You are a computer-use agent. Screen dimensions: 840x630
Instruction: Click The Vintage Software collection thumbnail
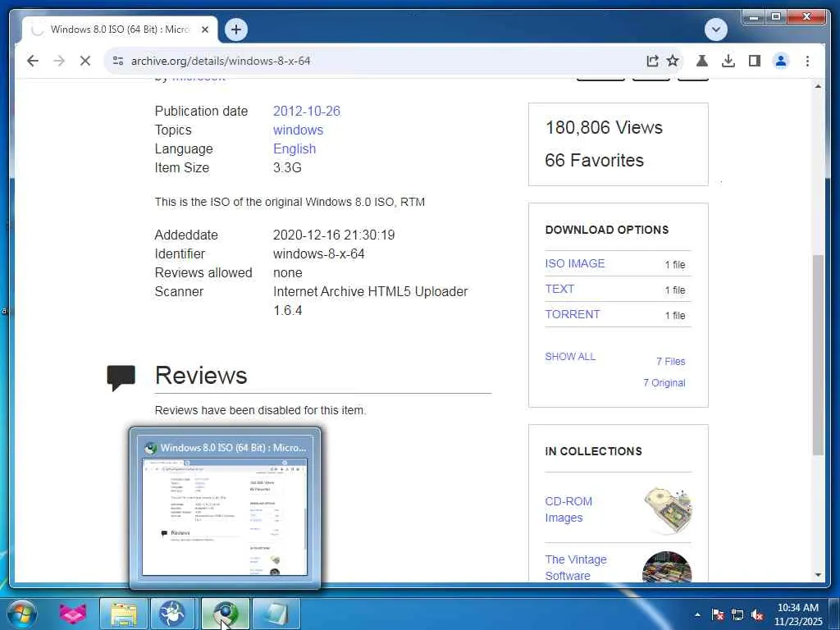[667, 567]
